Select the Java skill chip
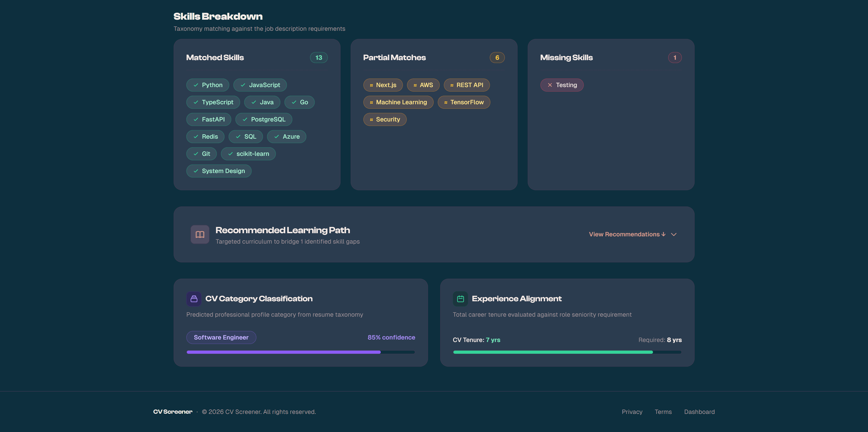This screenshot has width=868, height=432. 262,102
